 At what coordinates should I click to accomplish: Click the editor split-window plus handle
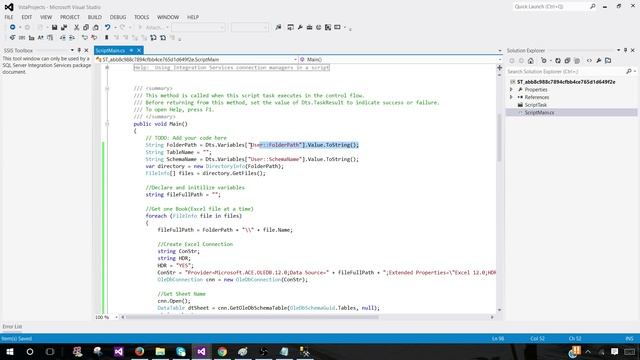pyautogui.click(x=499, y=68)
